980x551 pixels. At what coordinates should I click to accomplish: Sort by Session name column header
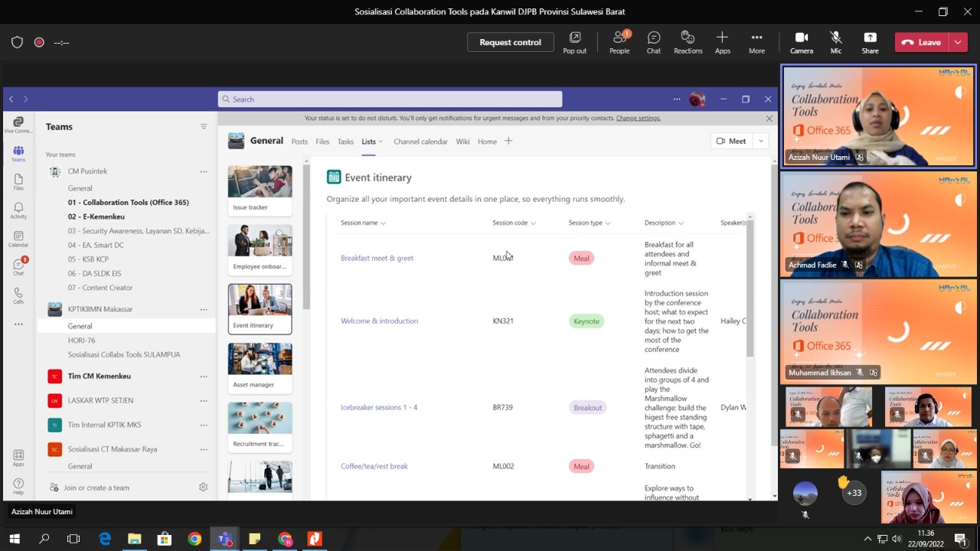363,223
